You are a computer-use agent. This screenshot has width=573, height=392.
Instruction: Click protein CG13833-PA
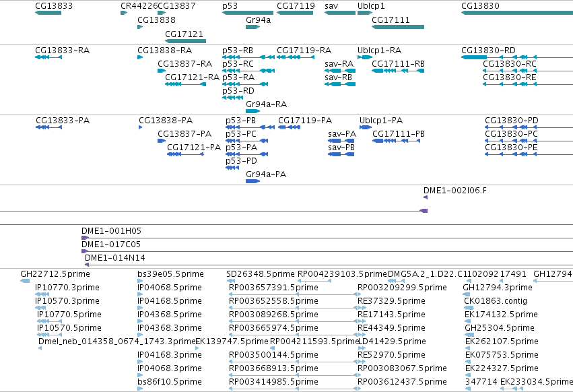tap(49, 127)
